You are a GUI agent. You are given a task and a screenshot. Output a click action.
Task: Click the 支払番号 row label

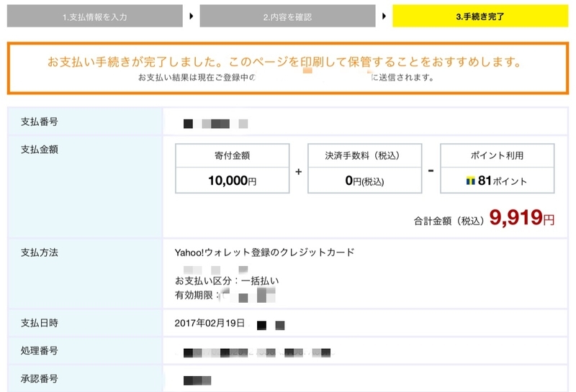click(40, 122)
